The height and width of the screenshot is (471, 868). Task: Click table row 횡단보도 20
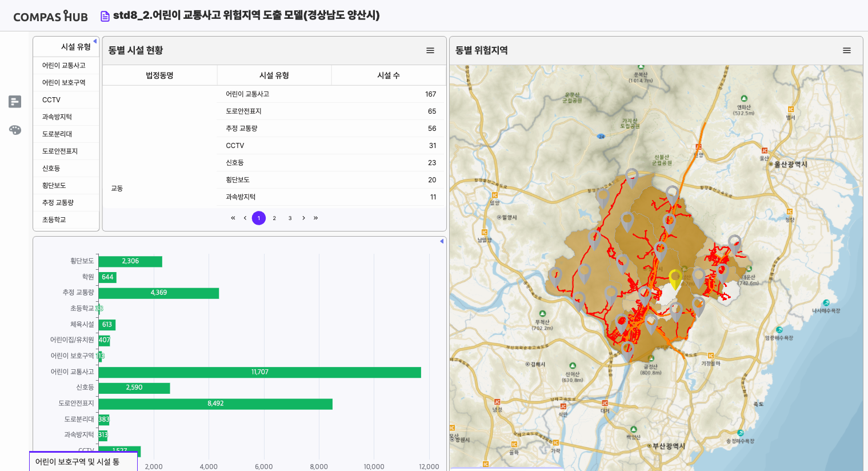click(331, 179)
